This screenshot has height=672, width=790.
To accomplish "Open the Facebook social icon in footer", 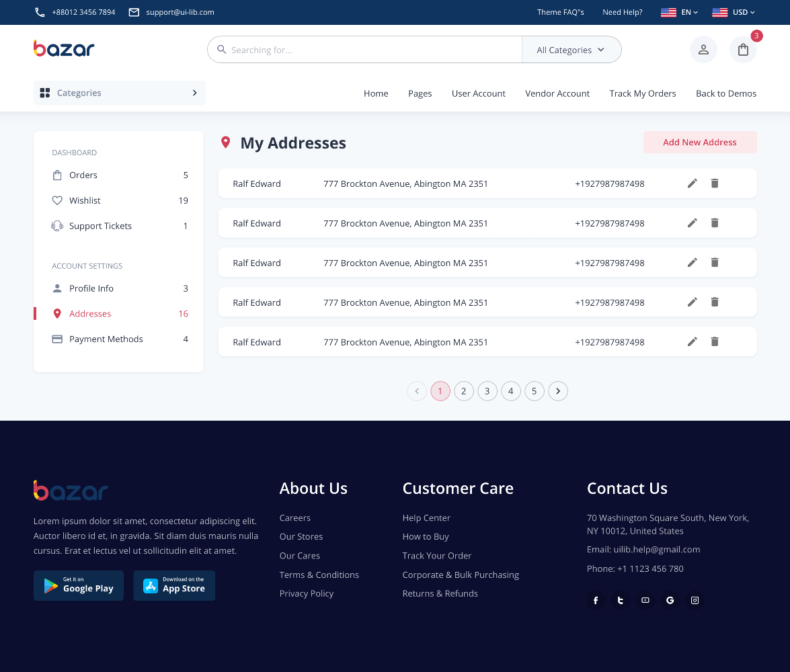I will pyautogui.click(x=596, y=600).
